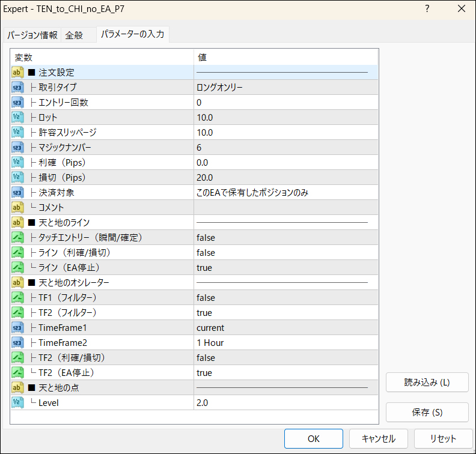
Task: Click the string icon beside 天と地の点
Action: [17, 387]
